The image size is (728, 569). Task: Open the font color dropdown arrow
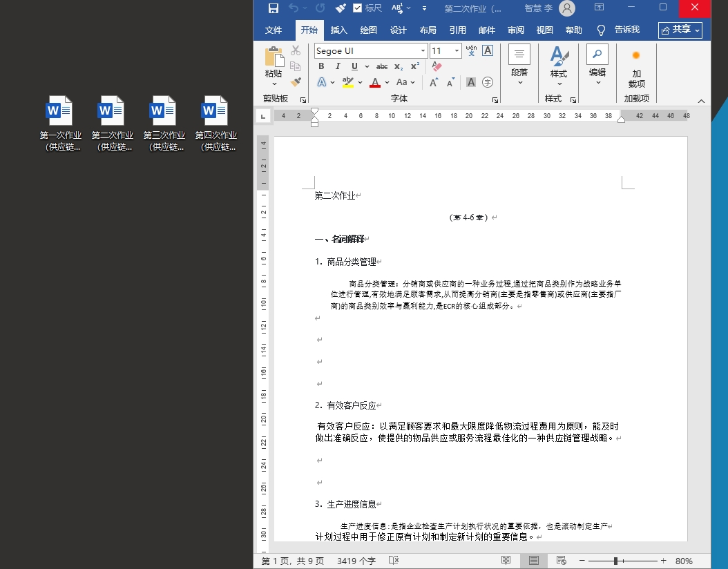pyautogui.click(x=387, y=83)
